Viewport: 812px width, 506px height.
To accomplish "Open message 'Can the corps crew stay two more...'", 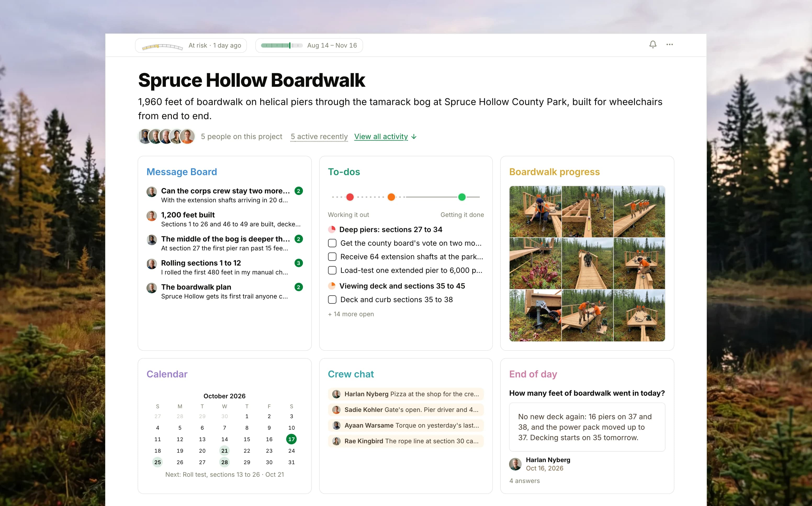I will (225, 195).
